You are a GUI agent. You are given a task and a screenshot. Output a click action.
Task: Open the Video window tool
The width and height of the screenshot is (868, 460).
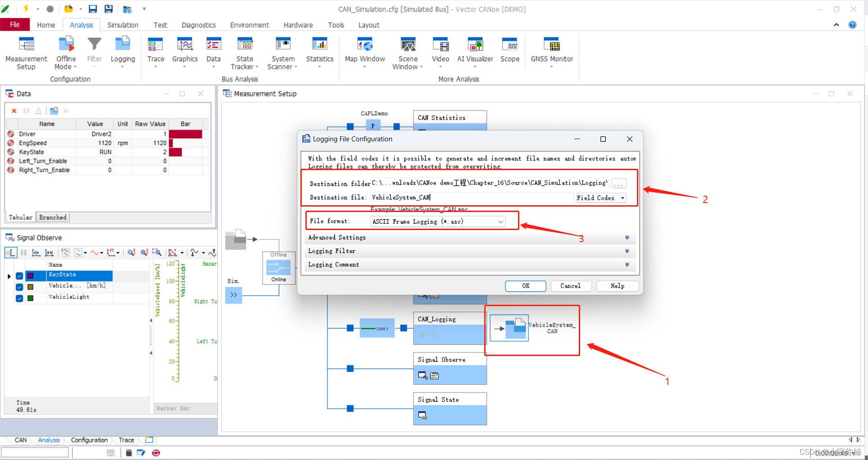tap(440, 52)
